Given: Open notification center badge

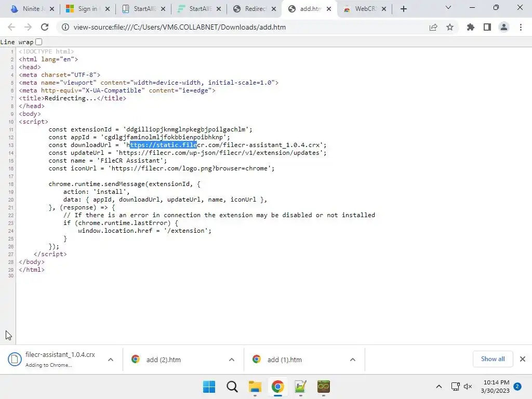Looking at the screenshot, I should 517,387.
